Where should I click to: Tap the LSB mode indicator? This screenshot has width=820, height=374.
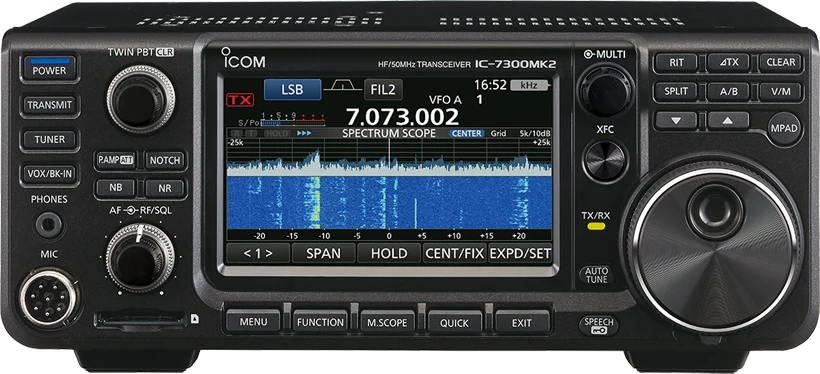[292, 89]
